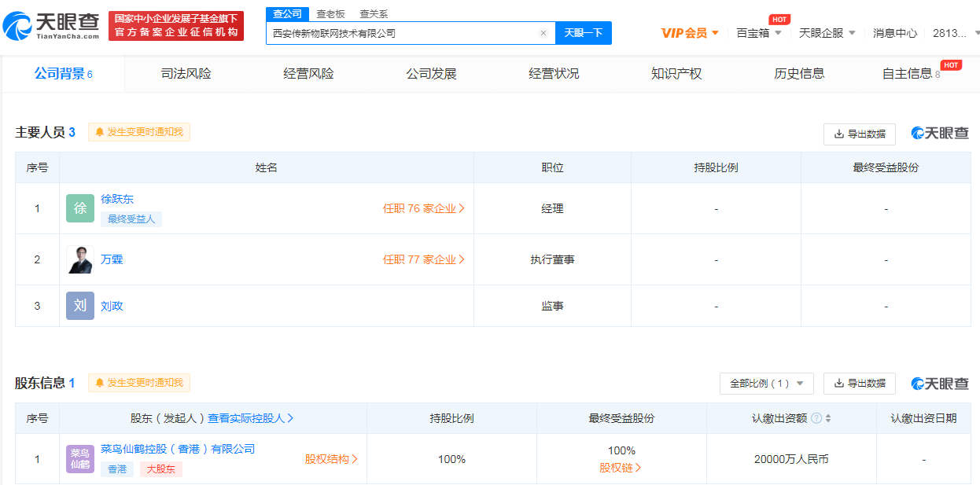Image resolution: width=980 pixels, height=485 pixels.
Task: Export 主要人员 data with 导出数据
Action: pyautogui.click(x=859, y=134)
